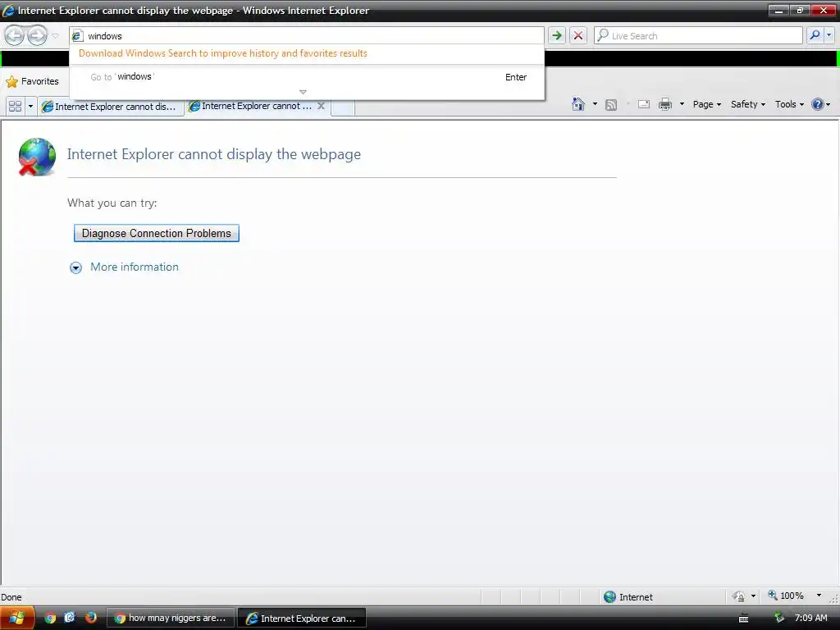Open the tab list dropdown arrow
The width and height of the screenshot is (840, 630).
pos(30,106)
